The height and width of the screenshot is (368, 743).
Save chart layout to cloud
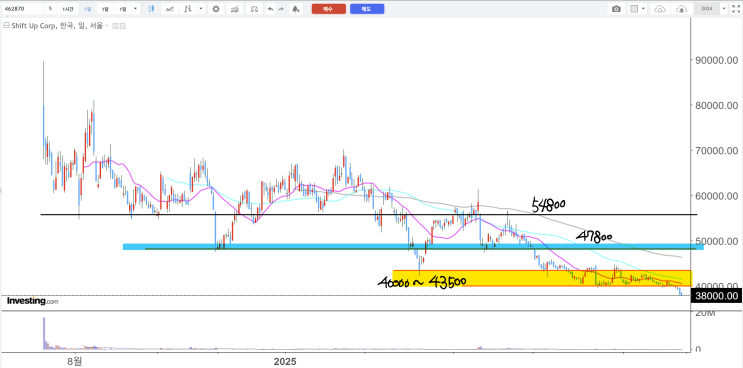(681, 9)
